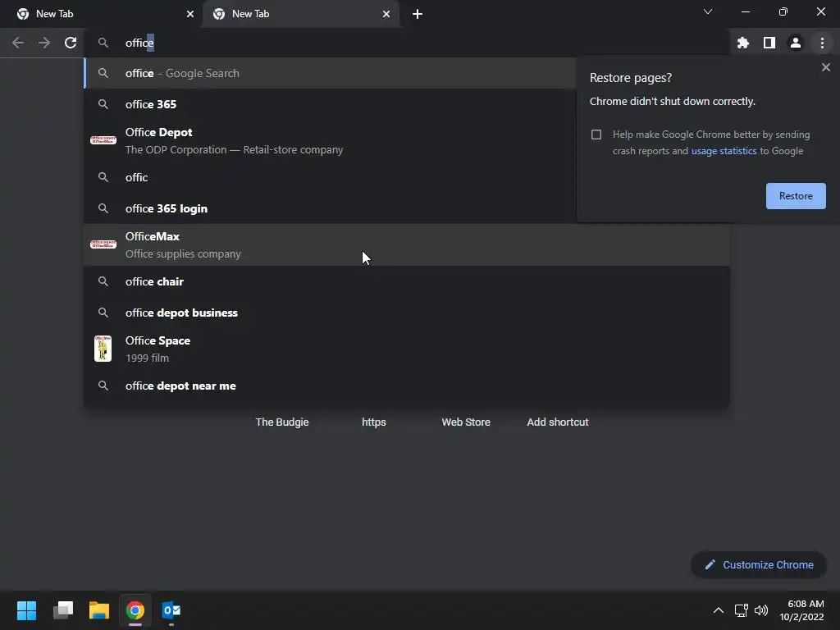Click Add shortcut
The image size is (840, 630).
pos(558,422)
